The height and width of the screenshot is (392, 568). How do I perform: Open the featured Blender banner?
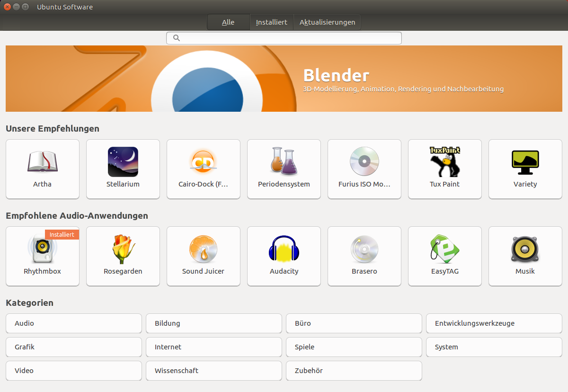284,79
